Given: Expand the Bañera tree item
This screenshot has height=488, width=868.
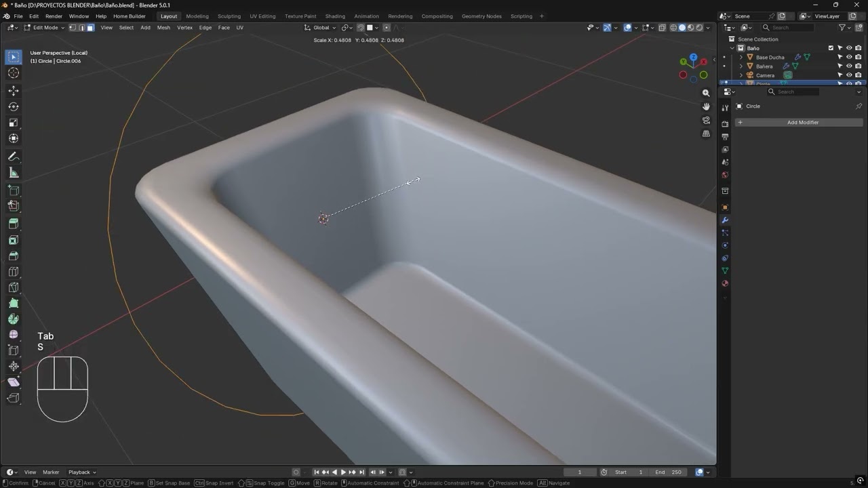Looking at the screenshot, I should tap(741, 66).
